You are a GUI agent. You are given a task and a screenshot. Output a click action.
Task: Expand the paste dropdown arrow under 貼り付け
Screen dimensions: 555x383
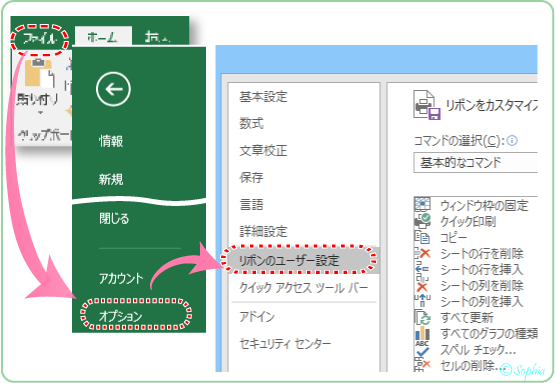pyautogui.click(x=40, y=113)
